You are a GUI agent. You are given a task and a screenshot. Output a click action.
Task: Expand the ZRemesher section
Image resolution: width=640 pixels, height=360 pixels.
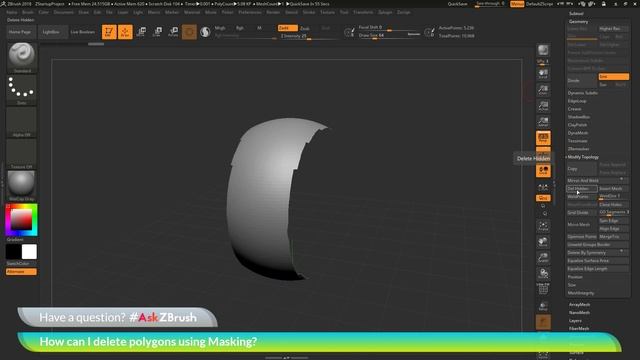(578, 149)
